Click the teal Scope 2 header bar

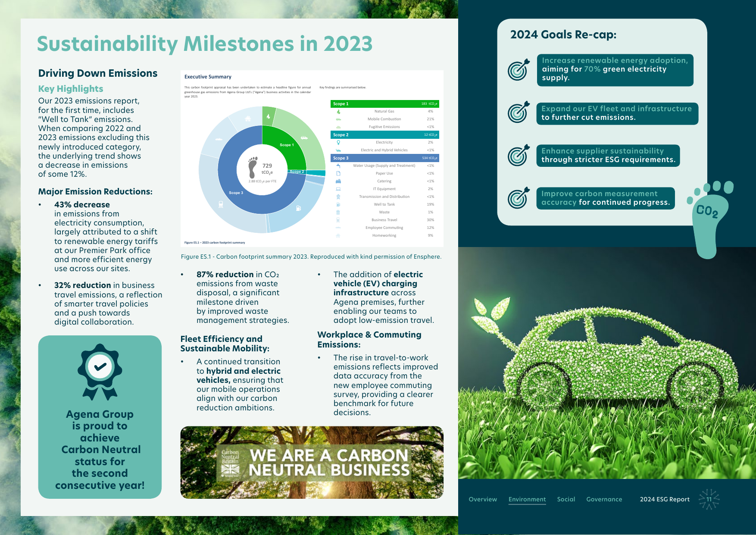point(385,135)
